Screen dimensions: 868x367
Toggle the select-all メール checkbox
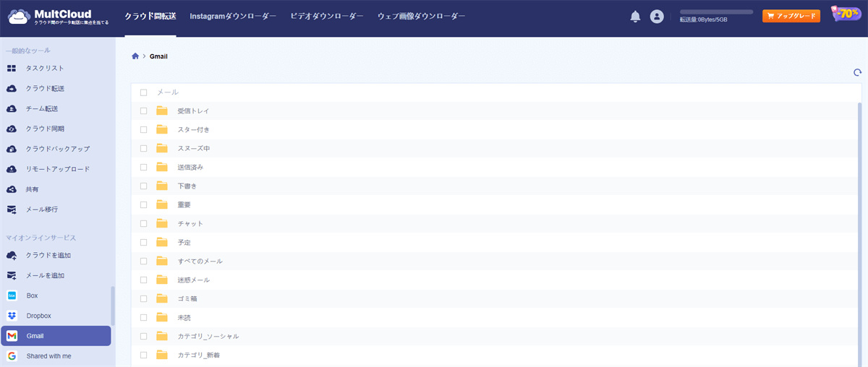tap(143, 92)
